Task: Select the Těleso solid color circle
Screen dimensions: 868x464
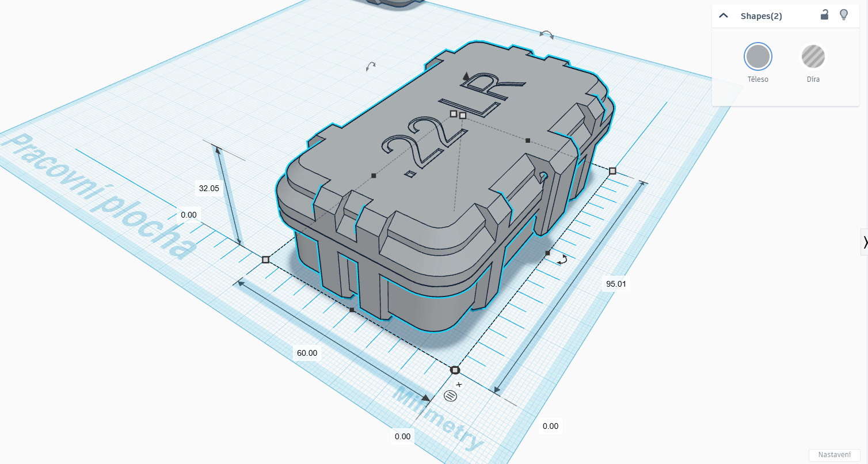Action: pos(757,56)
